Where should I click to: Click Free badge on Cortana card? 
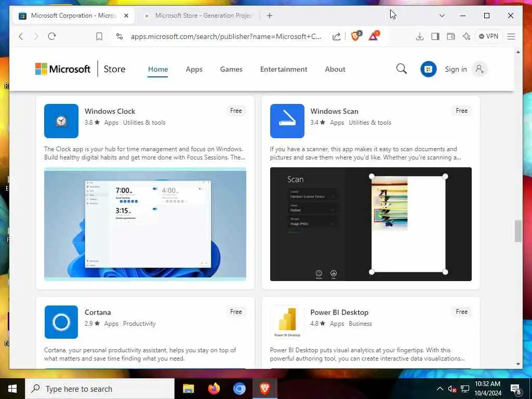click(x=236, y=312)
